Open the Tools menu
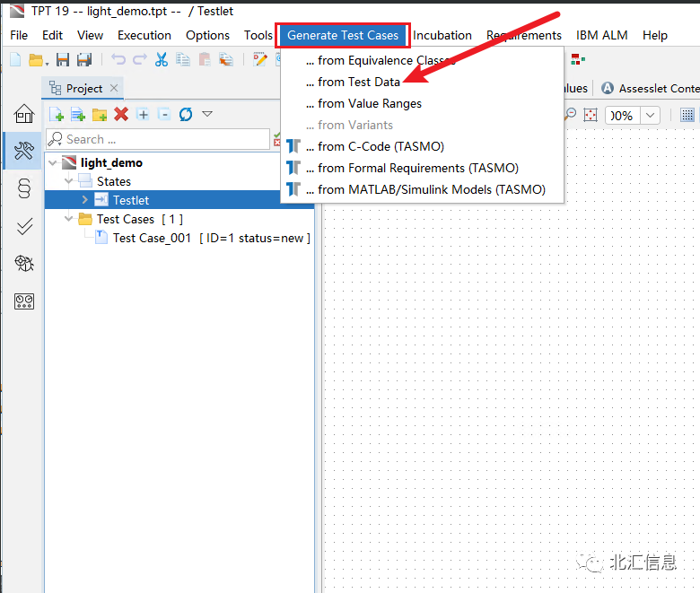The image size is (700, 593). [258, 35]
